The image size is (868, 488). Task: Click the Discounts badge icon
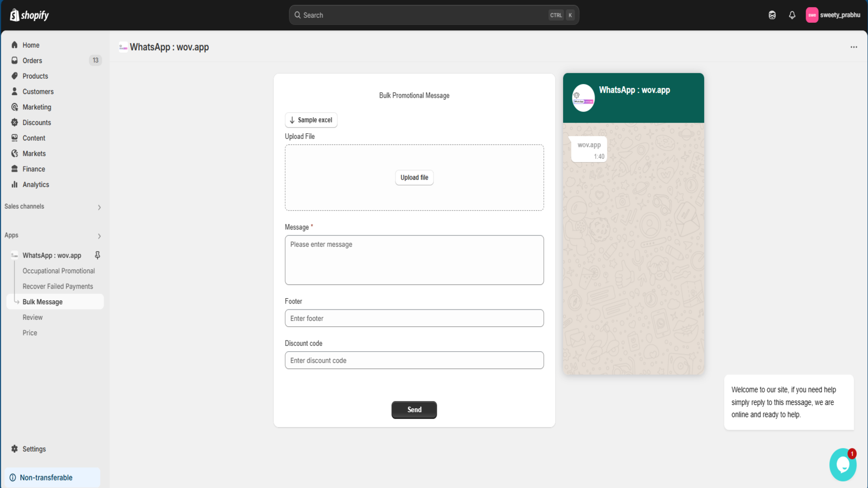coord(15,123)
